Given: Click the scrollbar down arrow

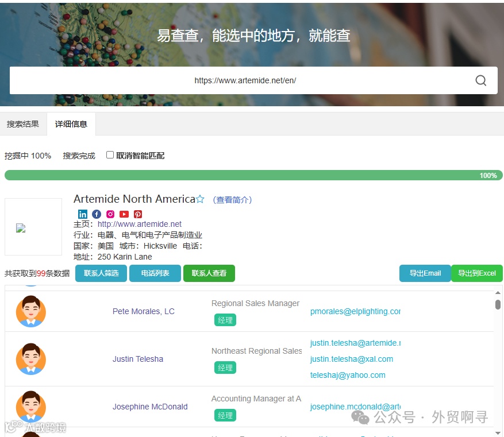Looking at the screenshot, I should pos(498,433).
